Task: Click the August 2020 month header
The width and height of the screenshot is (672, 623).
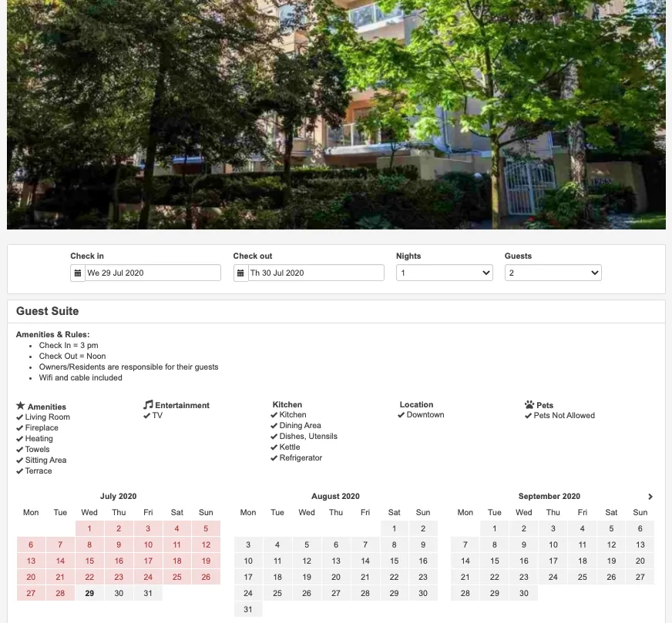Action: pyautogui.click(x=335, y=496)
